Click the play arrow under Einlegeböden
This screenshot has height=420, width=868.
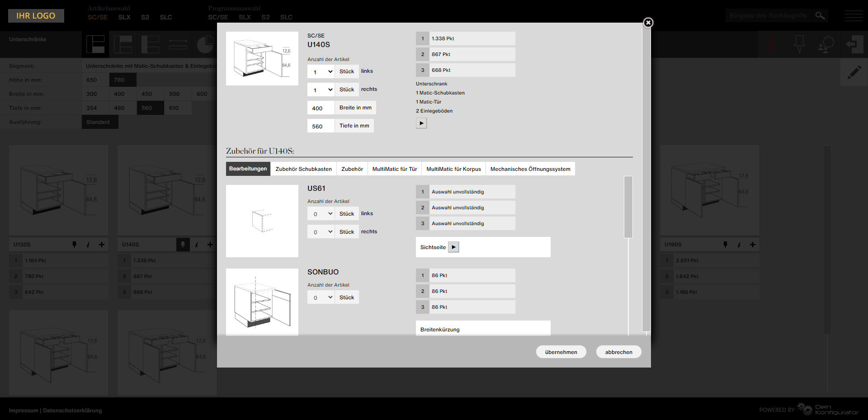[421, 123]
